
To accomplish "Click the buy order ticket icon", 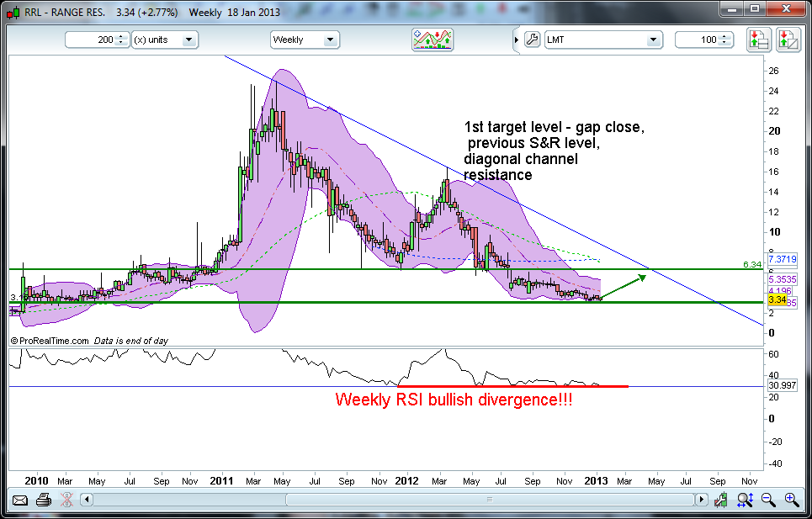I will (758, 40).
